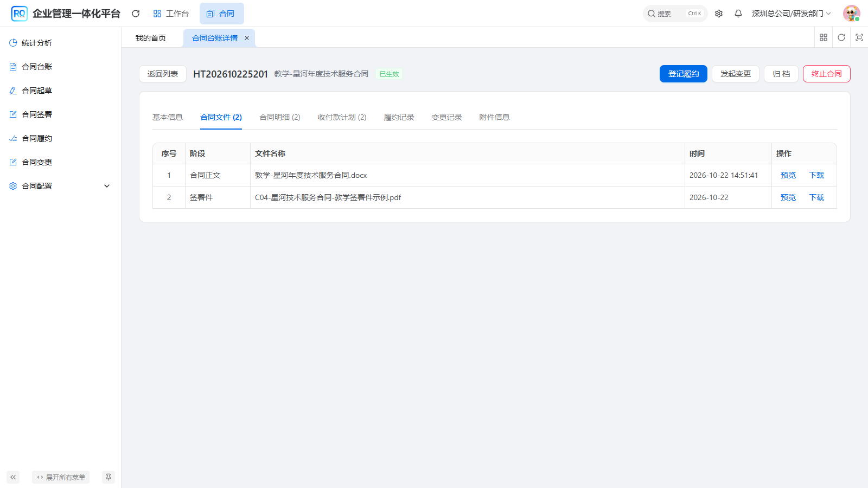Open 合同台账 in the sidebar
The height and width of the screenshot is (488, 868).
click(60, 67)
